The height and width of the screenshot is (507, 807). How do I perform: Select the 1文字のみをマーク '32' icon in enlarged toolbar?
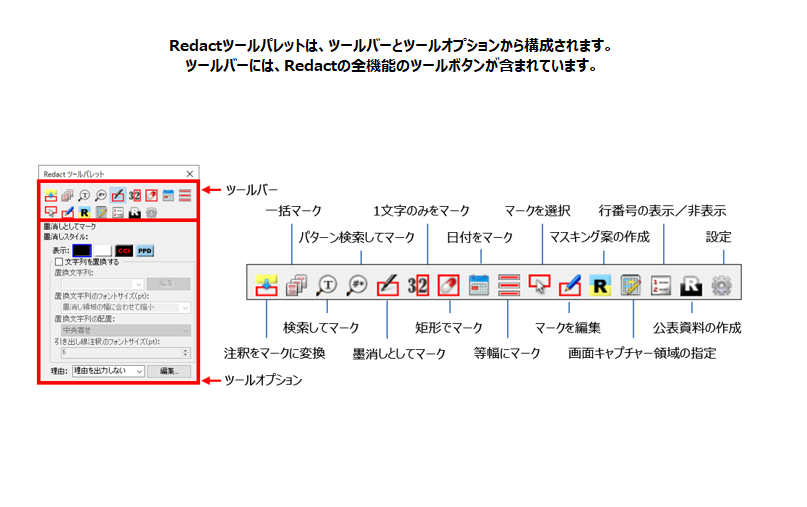[x=418, y=285]
